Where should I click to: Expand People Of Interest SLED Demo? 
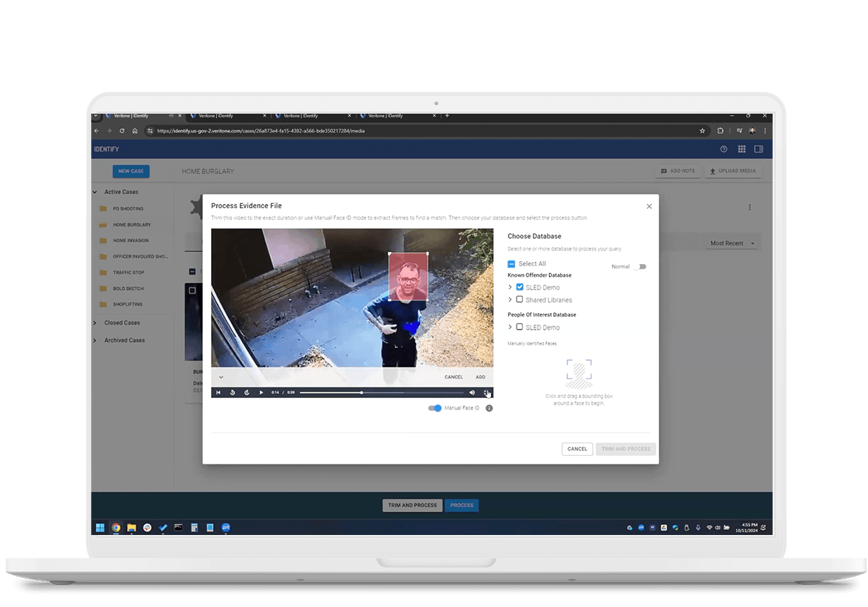pos(510,327)
